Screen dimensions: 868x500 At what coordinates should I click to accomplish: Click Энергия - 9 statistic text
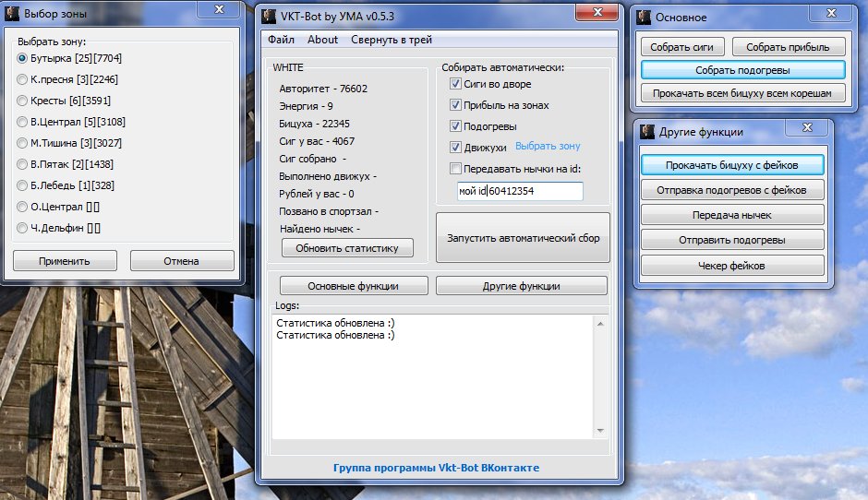[307, 106]
